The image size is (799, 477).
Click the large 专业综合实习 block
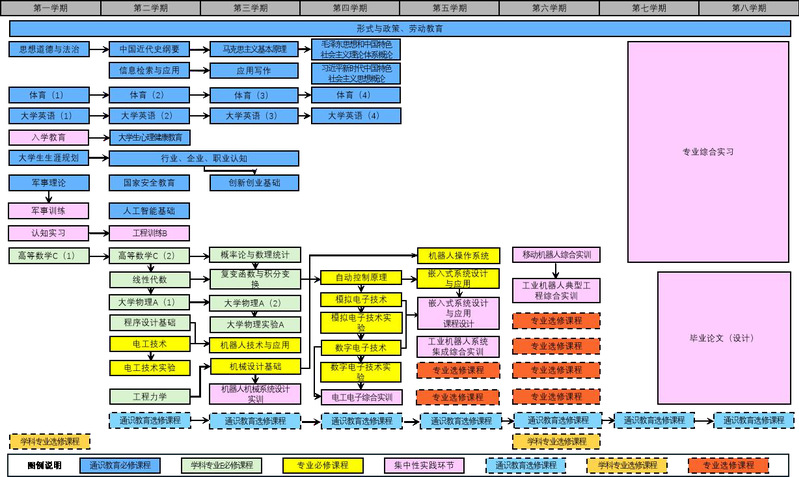pyautogui.click(x=708, y=152)
